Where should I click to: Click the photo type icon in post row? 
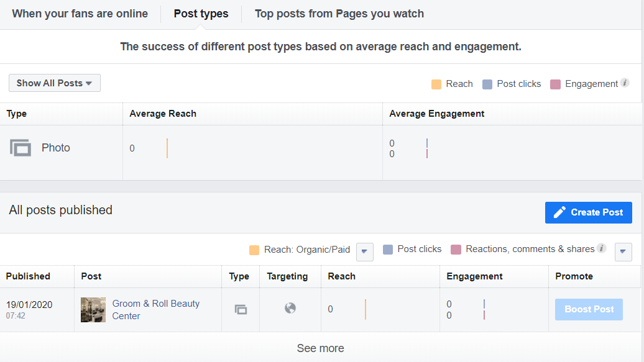(241, 309)
